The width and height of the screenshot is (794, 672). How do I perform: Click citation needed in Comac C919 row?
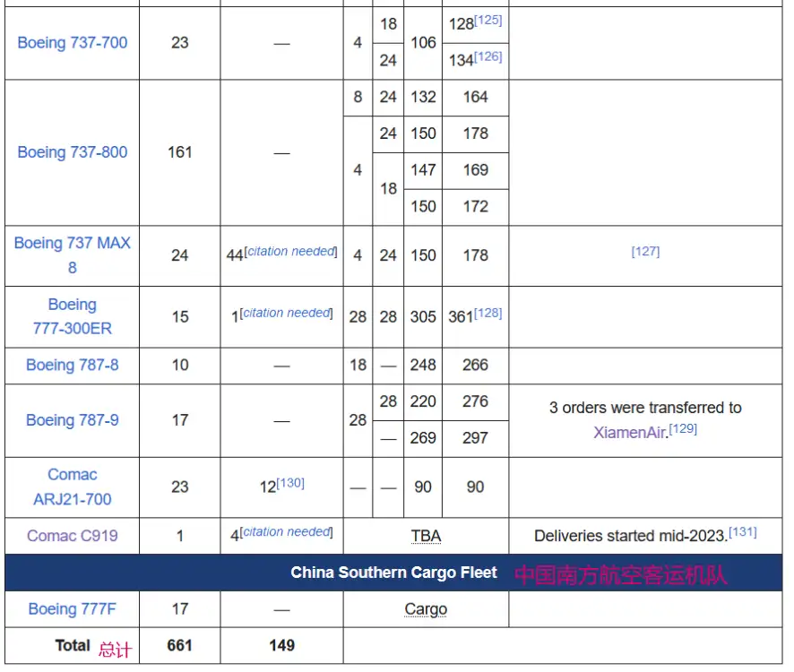point(286,532)
